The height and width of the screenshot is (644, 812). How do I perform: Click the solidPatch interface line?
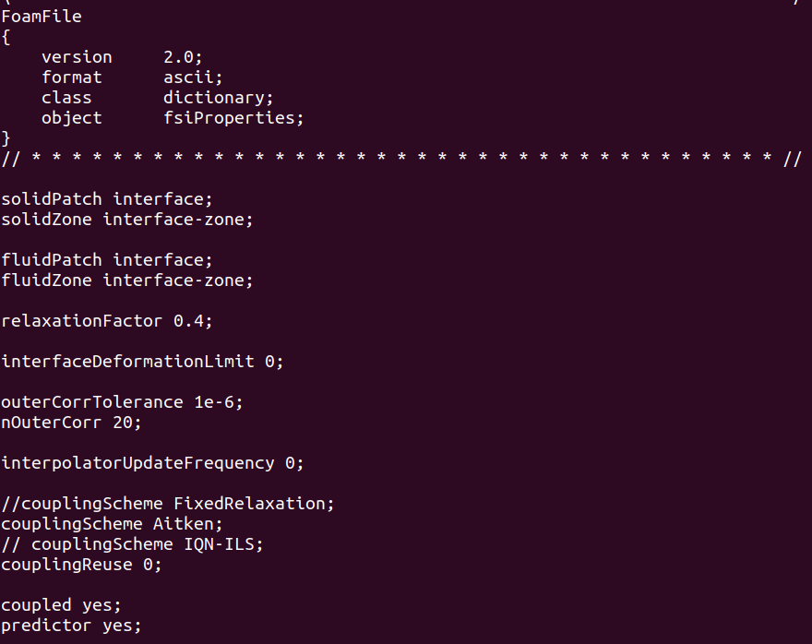tap(106, 199)
